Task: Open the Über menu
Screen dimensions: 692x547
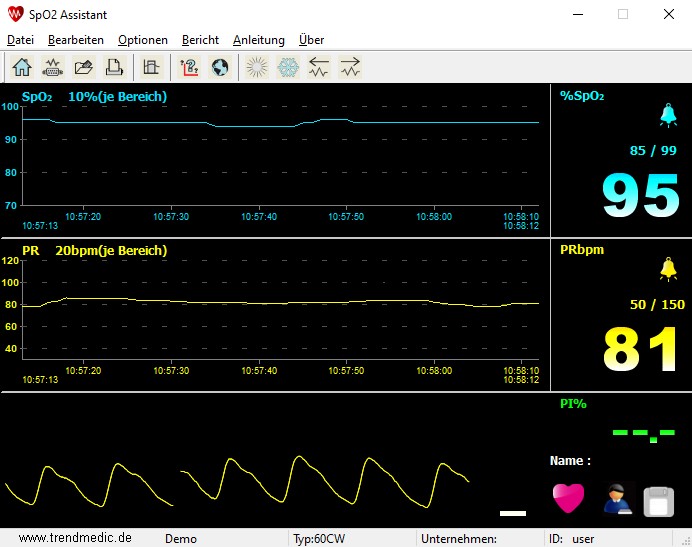Action: (x=312, y=40)
